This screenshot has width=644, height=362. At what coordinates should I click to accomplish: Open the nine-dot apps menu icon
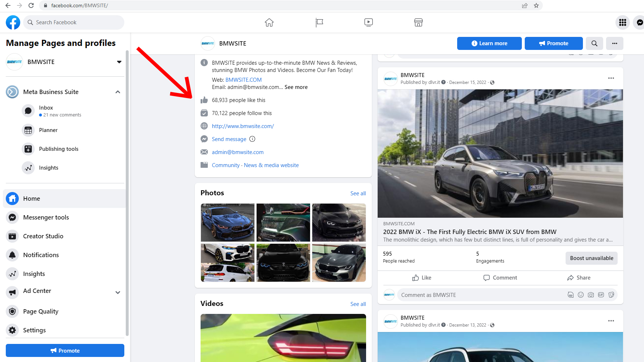pos(623,22)
